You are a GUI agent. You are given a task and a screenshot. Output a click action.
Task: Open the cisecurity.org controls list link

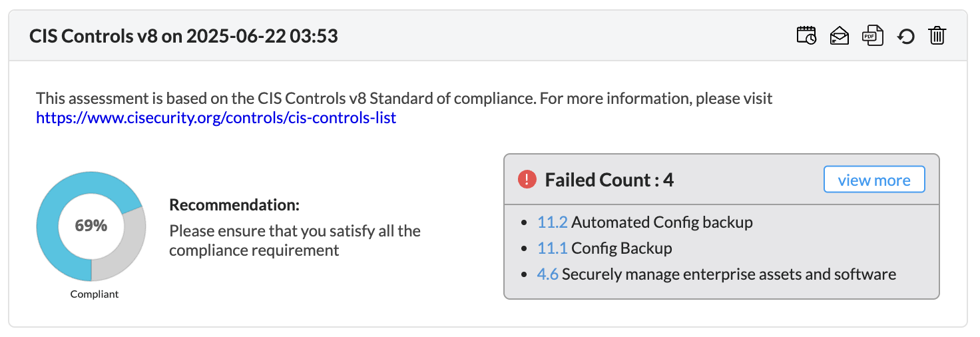point(216,119)
